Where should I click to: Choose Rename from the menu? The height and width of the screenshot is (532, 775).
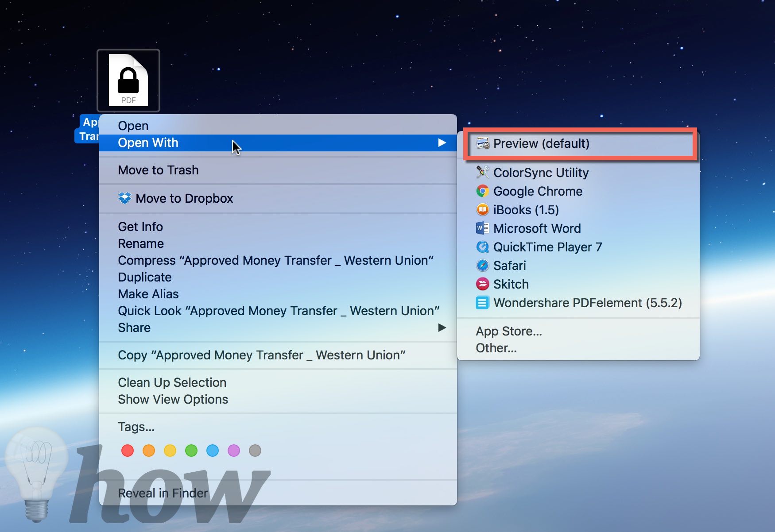pyautogui.click(x=278, y=243)
